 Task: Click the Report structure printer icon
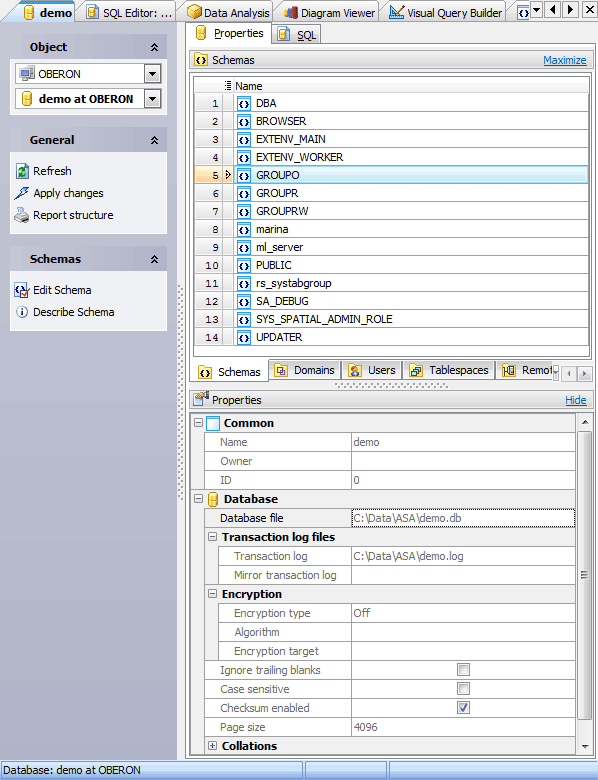pyautogui.click(x=21, y=215)
